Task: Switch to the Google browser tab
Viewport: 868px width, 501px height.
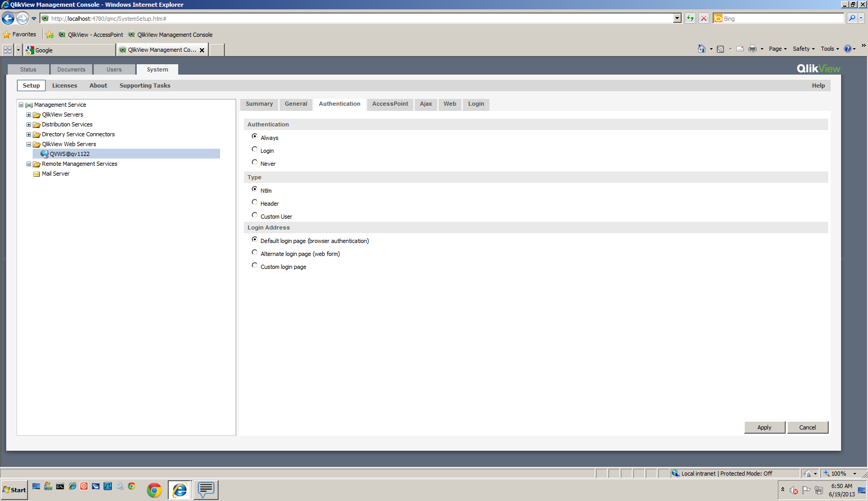Action: [69, 50]
